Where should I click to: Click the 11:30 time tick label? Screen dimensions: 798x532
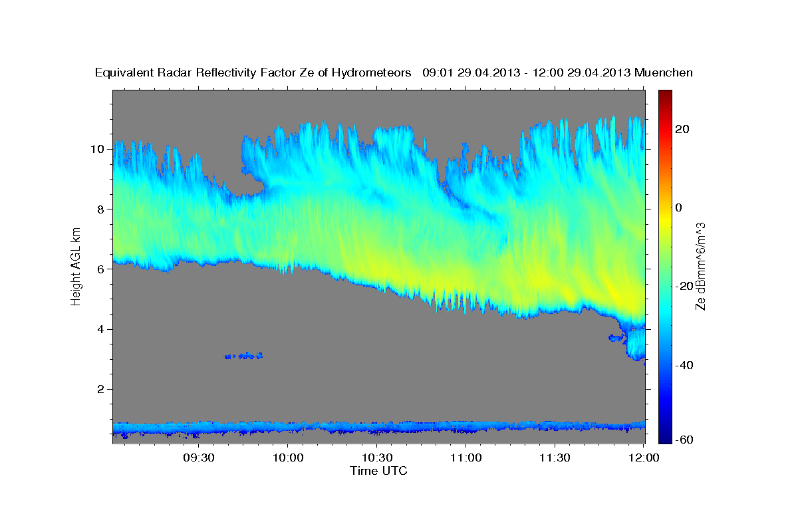[554, 458]
